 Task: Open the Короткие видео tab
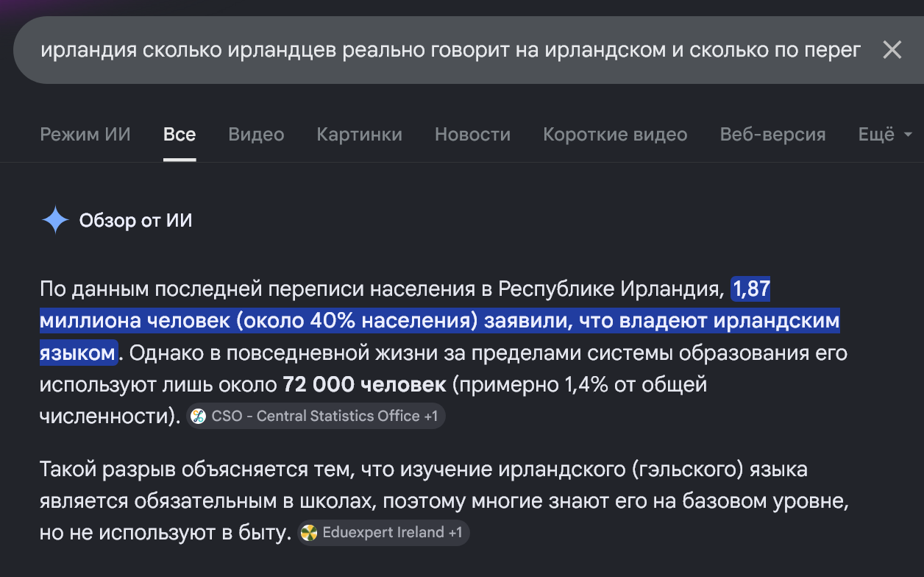point(615,135)
